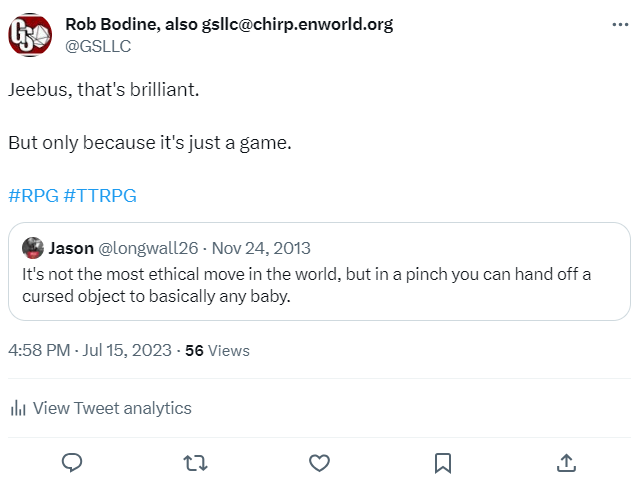639x480 pixels.
Task: Click the 4:58 PM Jul 15, 2023 timestamp
Action: point(89,350)
